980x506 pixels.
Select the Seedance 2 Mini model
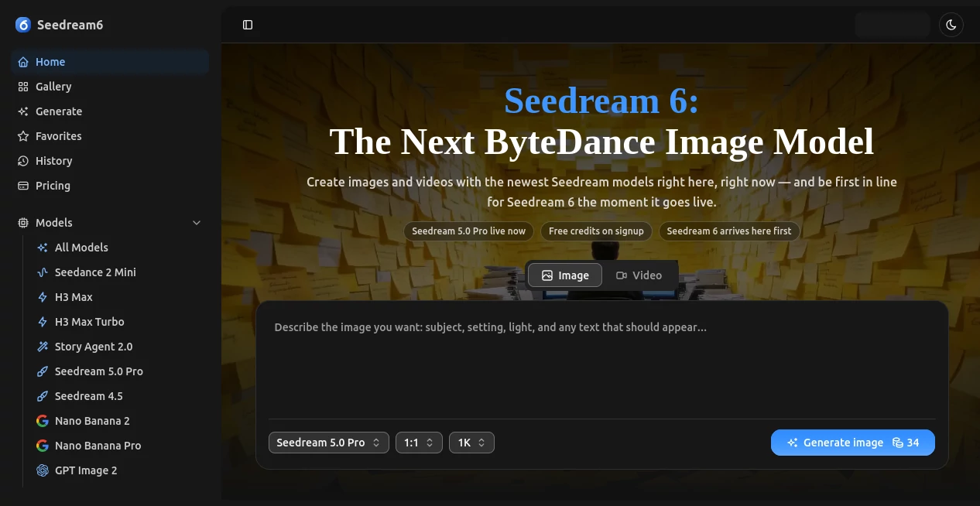pyautogui.click(x=120, y=272)
